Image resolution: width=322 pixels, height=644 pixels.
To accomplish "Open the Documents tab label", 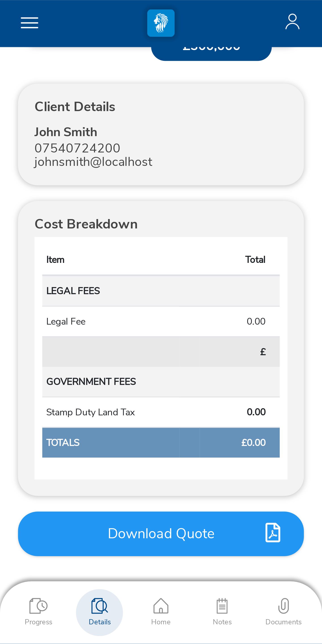I will pyautogui.click(x=284, y=622).
